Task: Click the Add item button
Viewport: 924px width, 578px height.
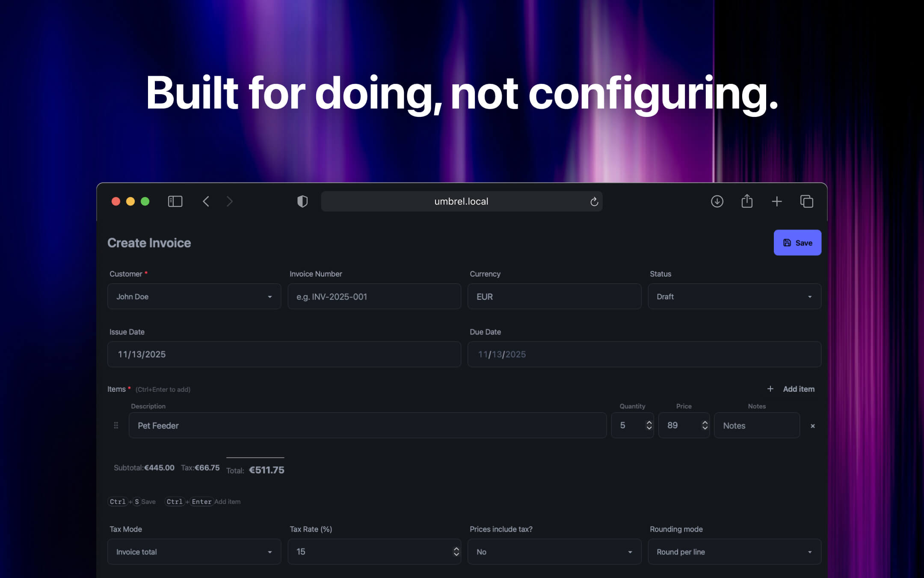Action: point(791,389)
